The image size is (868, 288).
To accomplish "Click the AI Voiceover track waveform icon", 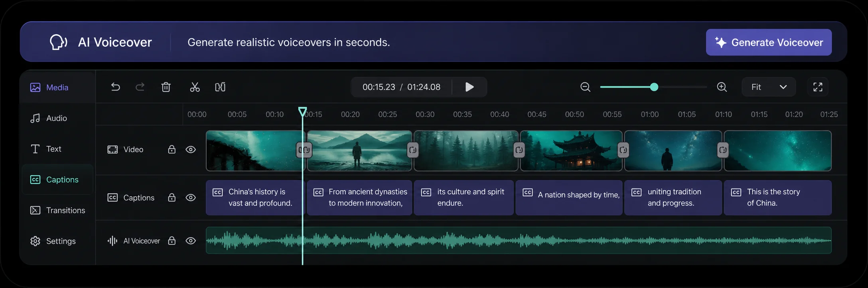I will pyautogui.click(x=112, y=241).
